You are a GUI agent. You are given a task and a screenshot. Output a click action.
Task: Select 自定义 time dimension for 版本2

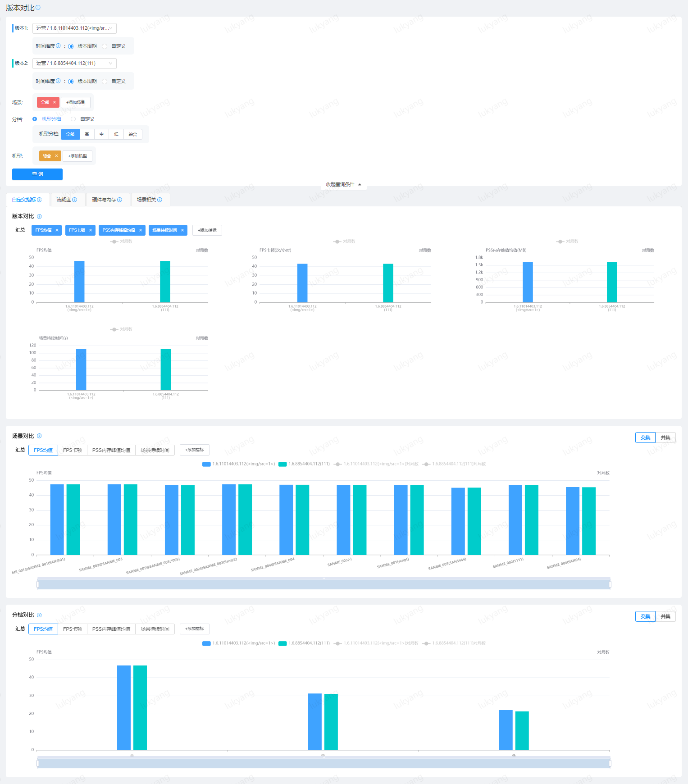point(105,82)
